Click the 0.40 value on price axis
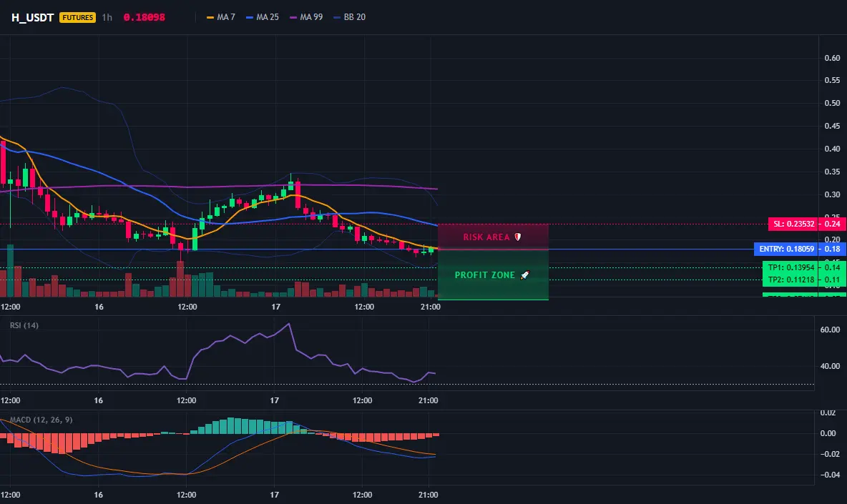The height and width of the screenshot is (504, 847). [832, 149]
